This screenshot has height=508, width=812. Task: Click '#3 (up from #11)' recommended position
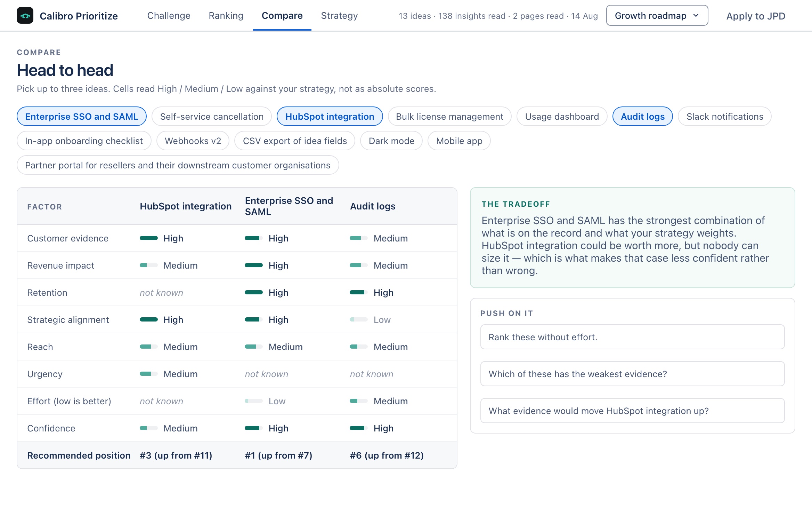(x=176, y=455)
